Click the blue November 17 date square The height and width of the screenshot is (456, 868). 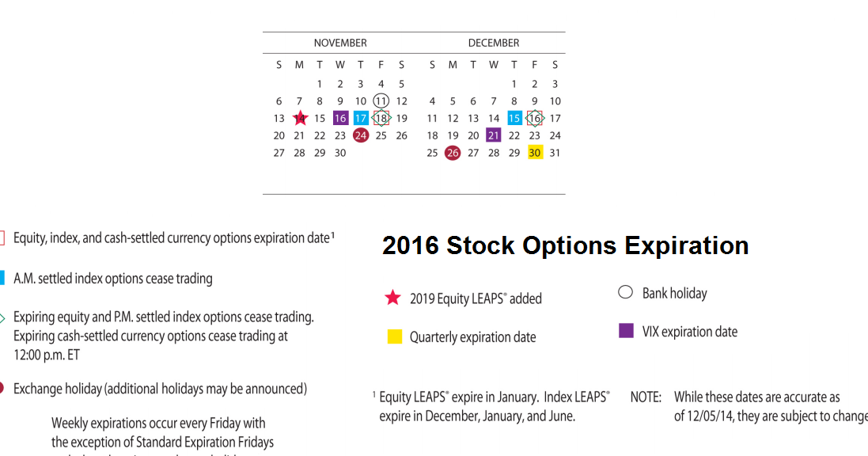pyautogui.click(x=361, y=118)
